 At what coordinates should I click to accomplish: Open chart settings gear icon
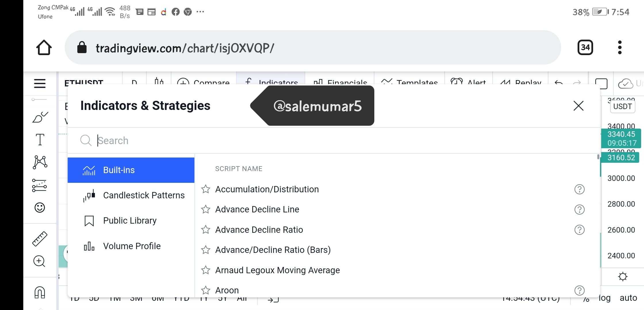pos(623,277)
